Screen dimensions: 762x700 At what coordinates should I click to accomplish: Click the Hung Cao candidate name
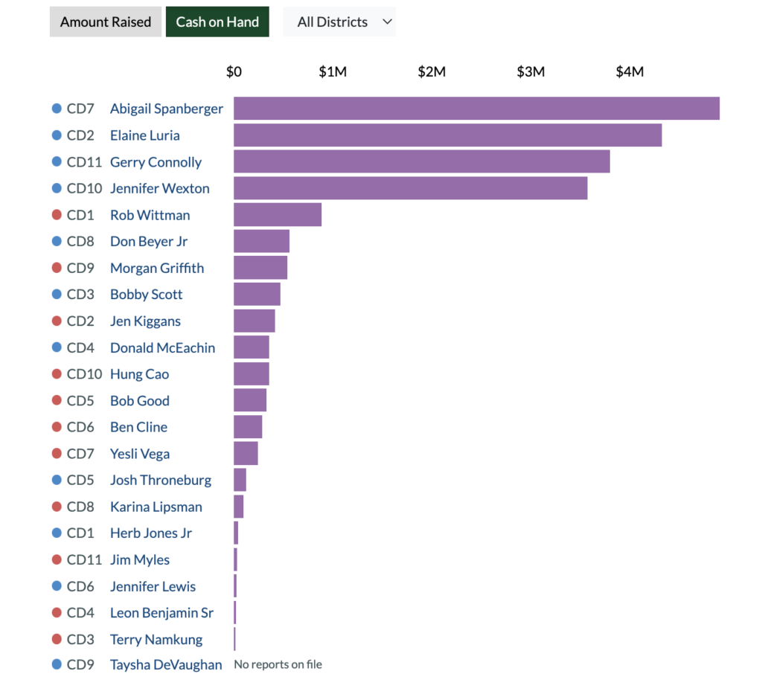pyautogui.click(x=139, y=374)
